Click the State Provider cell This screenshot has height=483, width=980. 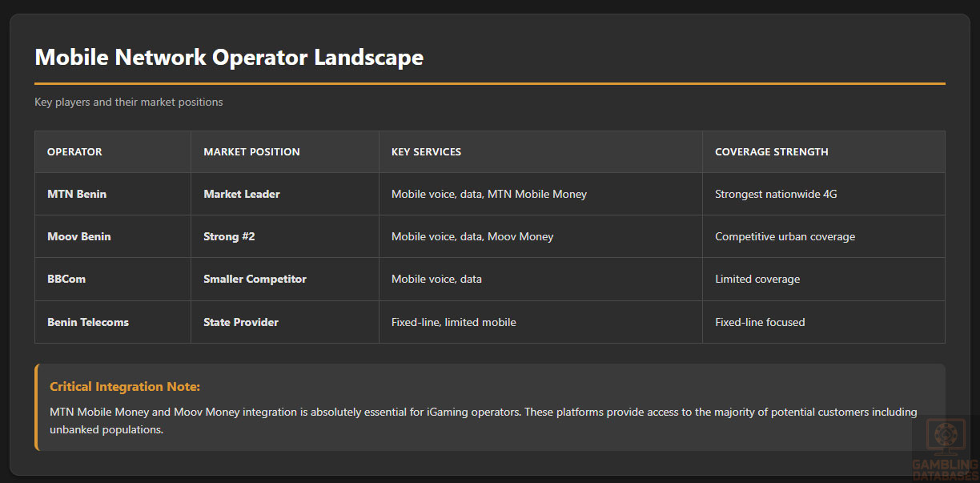(x=241, y=322)
